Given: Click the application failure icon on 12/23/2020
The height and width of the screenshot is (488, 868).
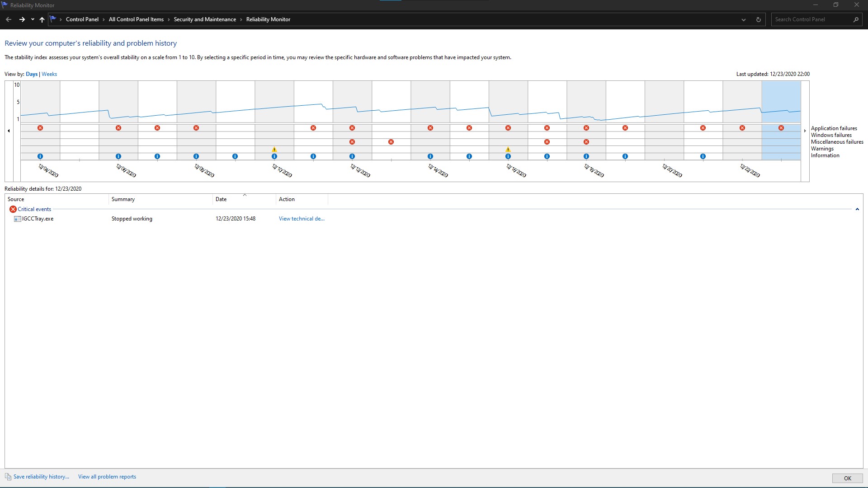Looking at the screenshot, I should pos(781,128).
